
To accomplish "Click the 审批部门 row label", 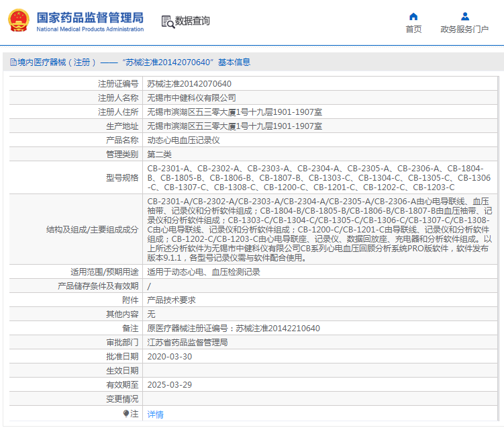I will [x=122, y=343].
